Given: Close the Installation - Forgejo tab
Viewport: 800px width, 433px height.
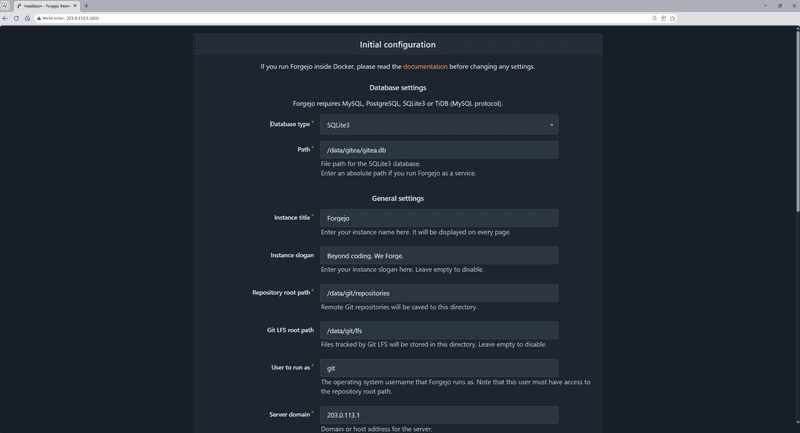Looking at the screenshot, I should 75,6.
